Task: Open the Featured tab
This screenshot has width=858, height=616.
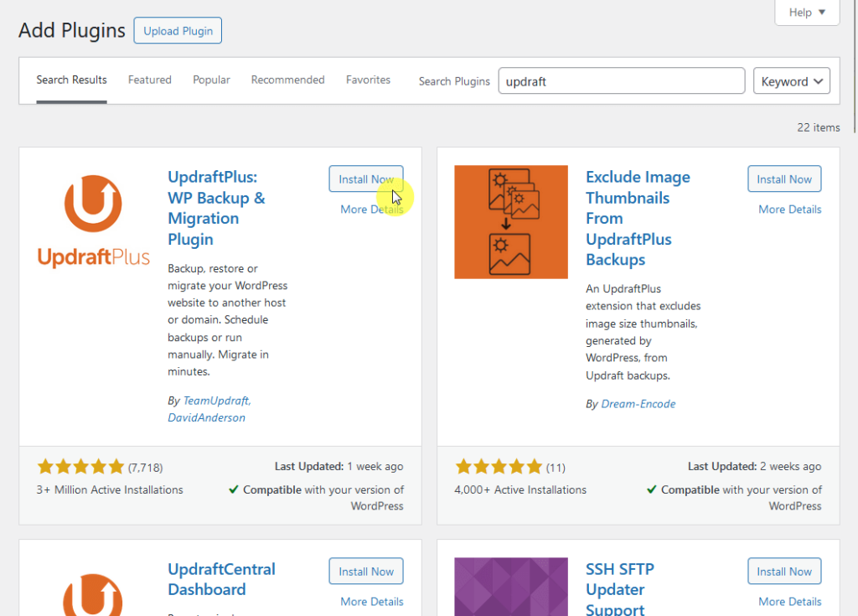Action: [x=149, y=80]
